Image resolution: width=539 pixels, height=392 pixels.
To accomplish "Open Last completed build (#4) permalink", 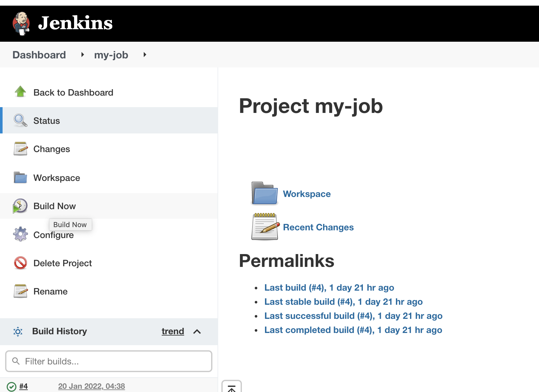I will tap(353, 330).
